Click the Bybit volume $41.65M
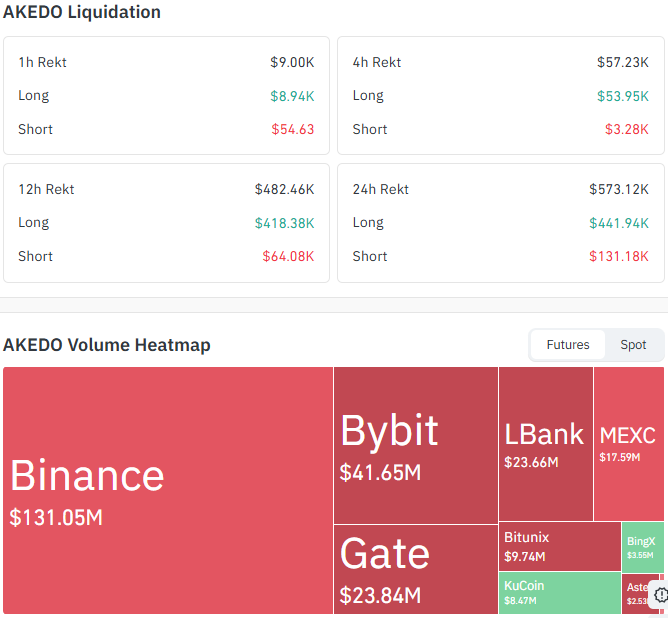This screenshot has height=618, width=668. tap(380, 472)
